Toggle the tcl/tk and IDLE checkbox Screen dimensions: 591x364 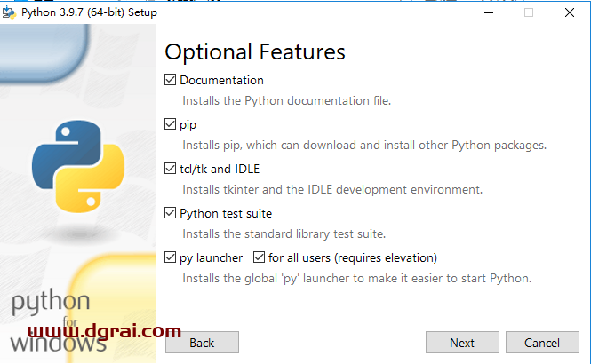pyautogui.click(x=170, y=169)
